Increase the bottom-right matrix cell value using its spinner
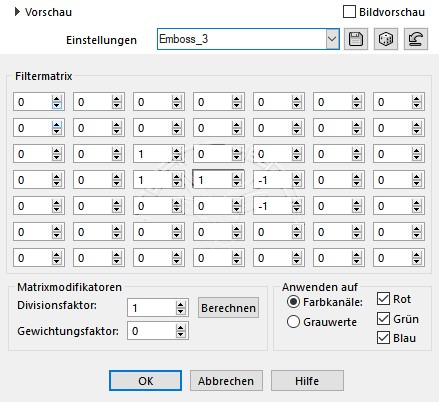The width and height of the screenshot is (439, 402). (x=416, y=255)
